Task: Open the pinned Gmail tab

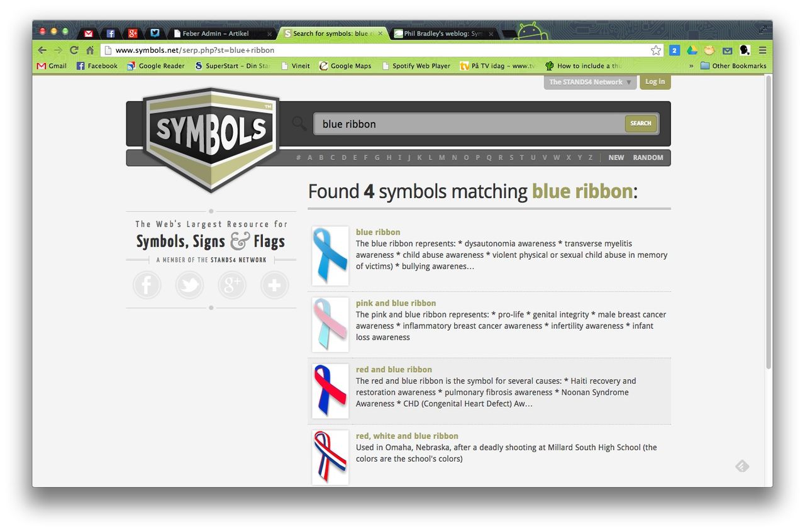Action: (x=89, y=33)
